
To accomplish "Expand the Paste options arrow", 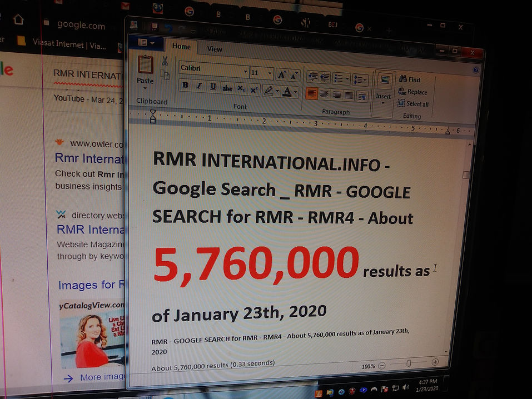I will click(x=145, y=88).
